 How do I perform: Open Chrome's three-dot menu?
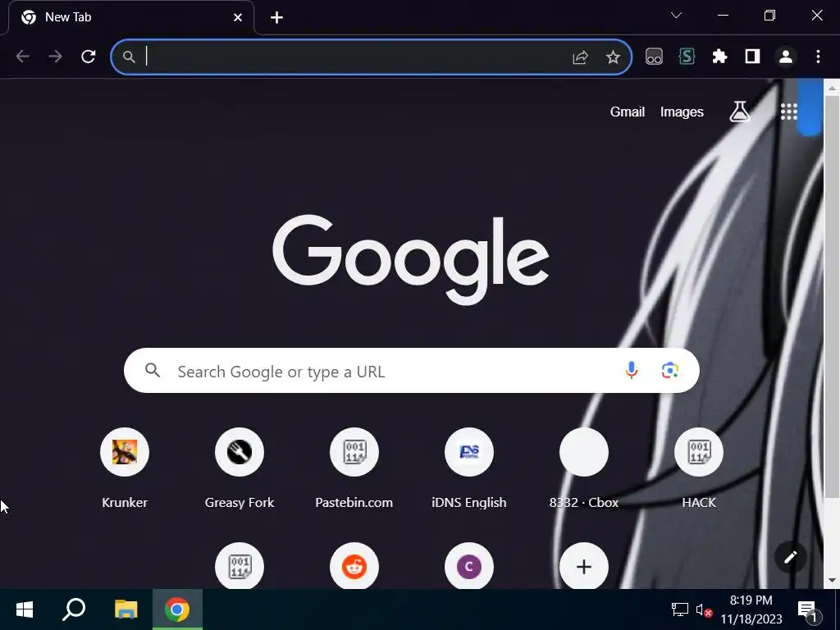tap(818, 57)
